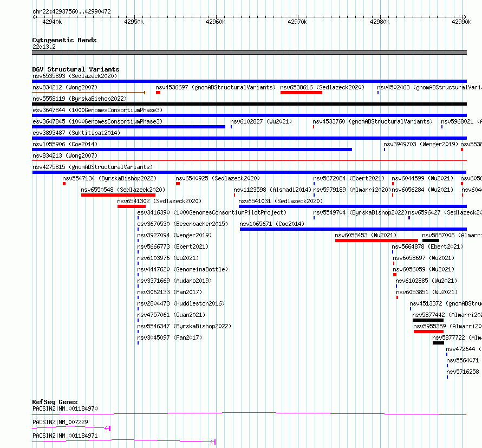The height and width of the screenshot is (448, 482).
Task: Click the 42960k ruler tick label
Action: 216,22
